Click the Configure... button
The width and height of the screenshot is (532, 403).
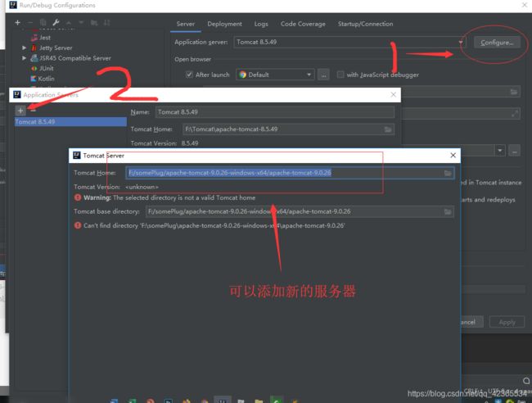tap(497, 43)
